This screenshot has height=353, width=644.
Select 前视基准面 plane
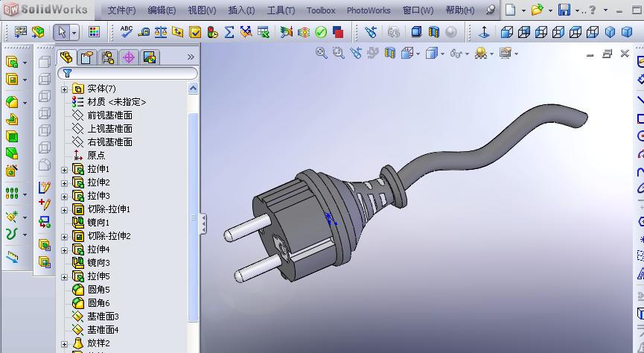pyautogui.click(x=109, y=115)
